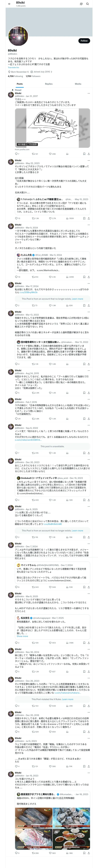Viewport: 98px width, 868px height.
Task: Open the Replies tab
Action: tap(49, 84)
